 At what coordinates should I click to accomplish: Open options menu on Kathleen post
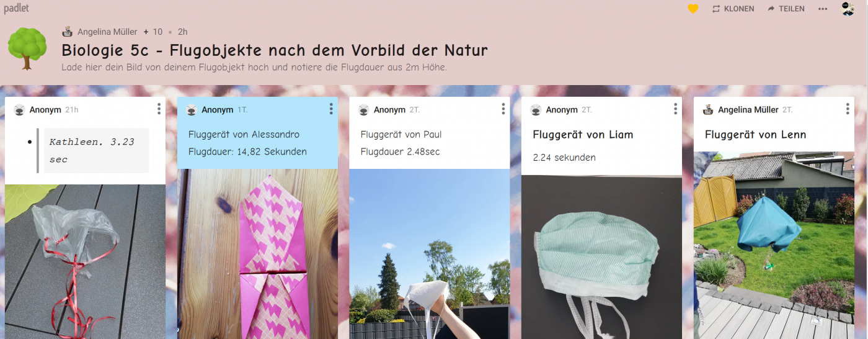pyautogui.click(x=159, y=109)
